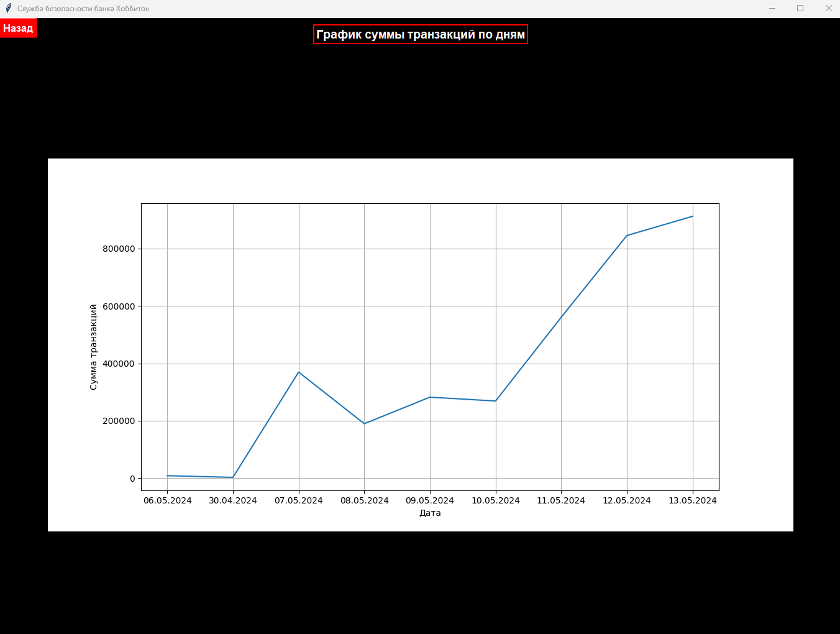
Task: Click the 06.05.2024 date label
Action: (168, 500)
